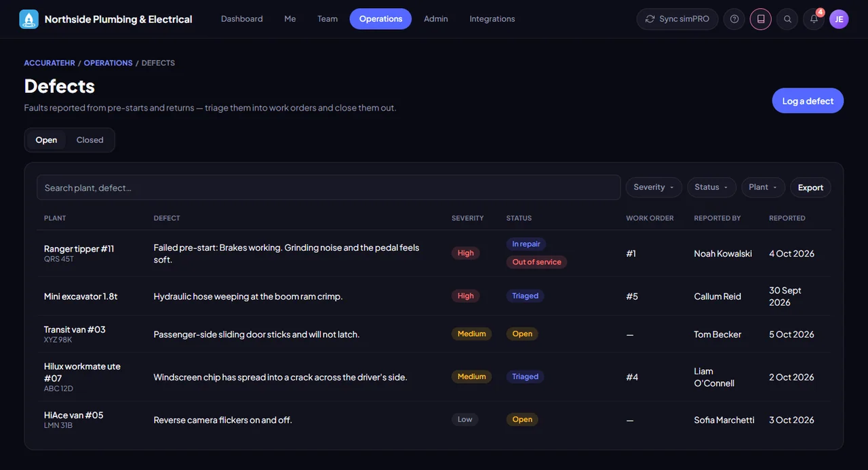
Task: Click reporter Noah Kowalski
Action: click(723, 254)
